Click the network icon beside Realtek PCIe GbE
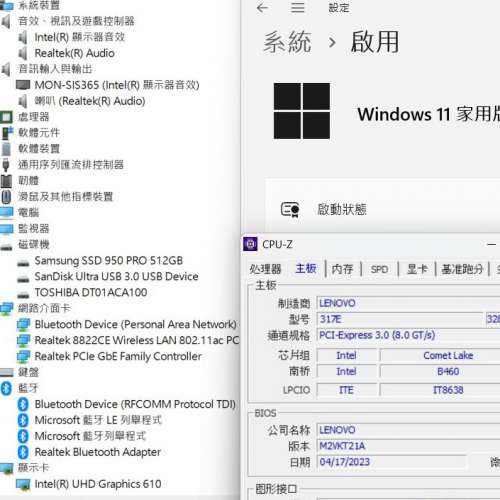This screenshot has height=500, width=500. tap(23, 357)
